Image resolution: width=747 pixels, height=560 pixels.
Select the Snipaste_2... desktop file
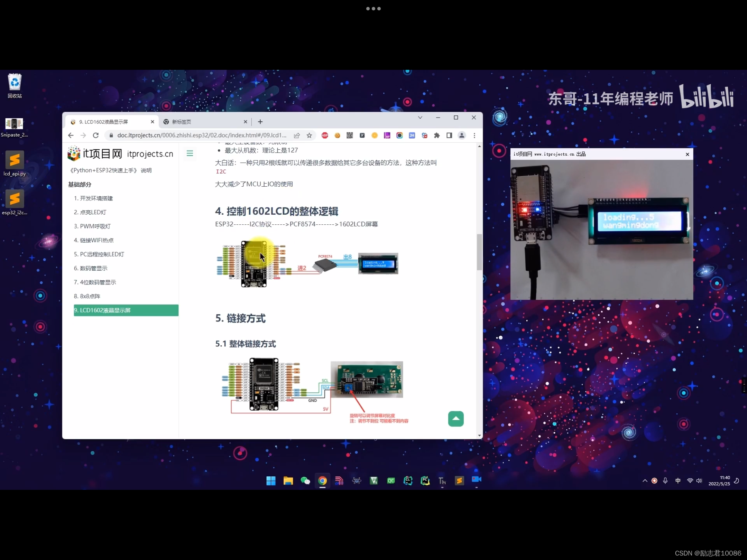pos(15,127)
